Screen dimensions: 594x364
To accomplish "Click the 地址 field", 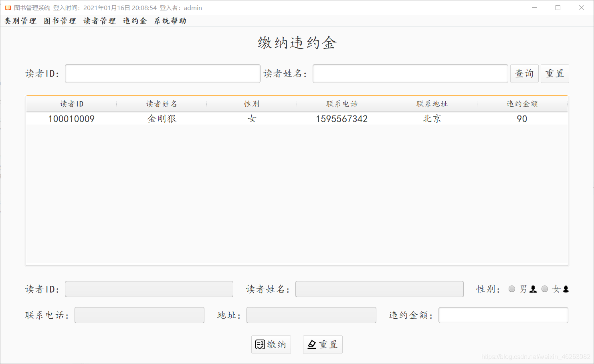I will [x=311, y=315].
